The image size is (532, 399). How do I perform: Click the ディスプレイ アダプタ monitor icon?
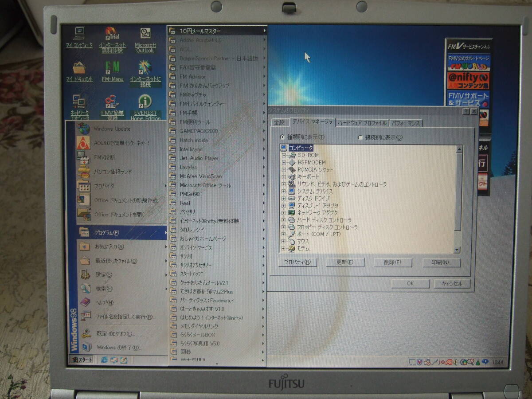point(292,205)
